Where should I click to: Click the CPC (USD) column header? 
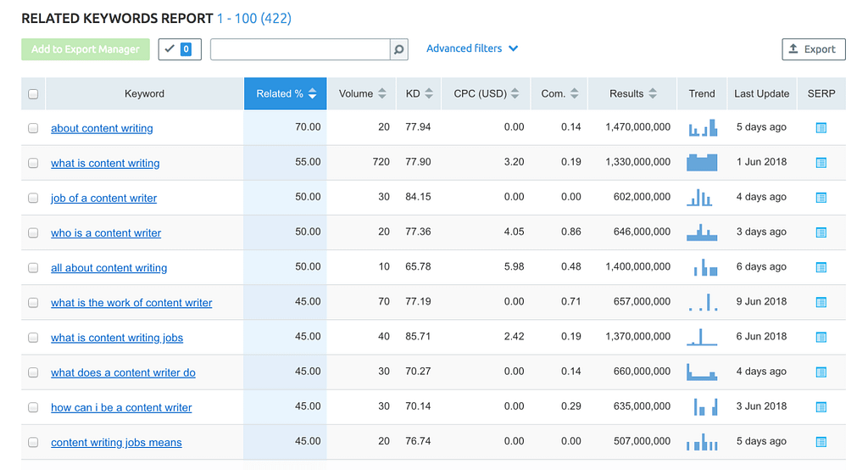(x=486, y=93)
